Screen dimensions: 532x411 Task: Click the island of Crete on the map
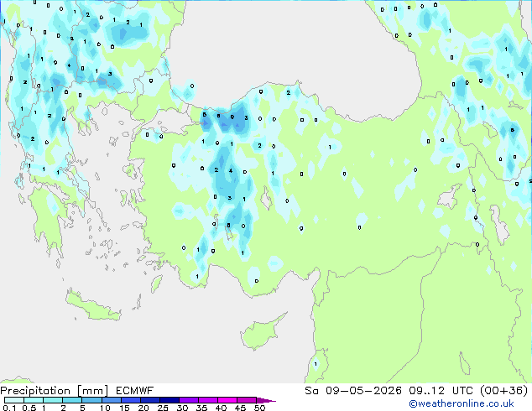click(92, 306)
